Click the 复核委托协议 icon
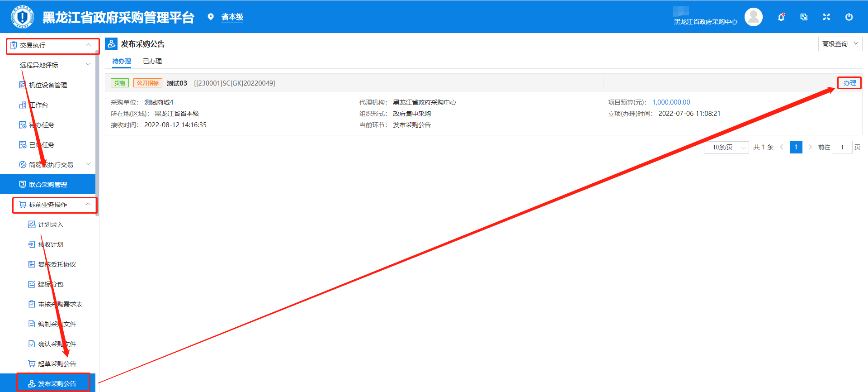 click(x=32, y=264)
